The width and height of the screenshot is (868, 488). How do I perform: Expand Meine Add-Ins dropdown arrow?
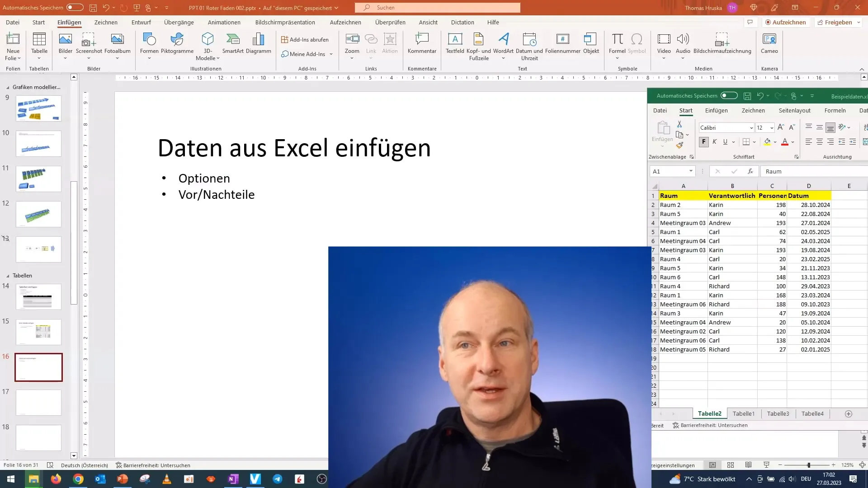point(331,54)
